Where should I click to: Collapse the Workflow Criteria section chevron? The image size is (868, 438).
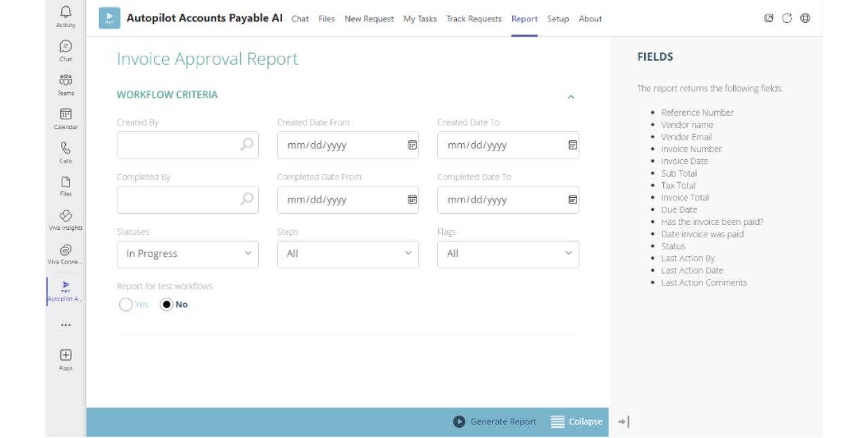(x=571, y=97)
